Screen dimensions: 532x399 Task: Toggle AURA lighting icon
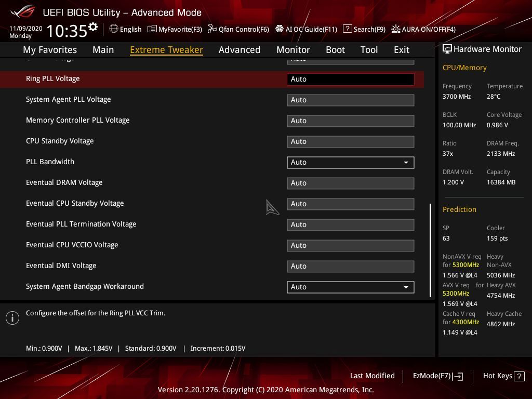point(395,29)
